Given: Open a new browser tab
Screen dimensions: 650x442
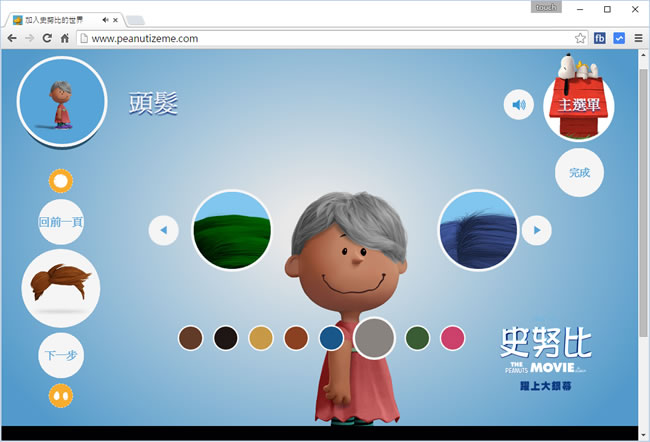Looking at the screenshot, I should click(135, 20).
